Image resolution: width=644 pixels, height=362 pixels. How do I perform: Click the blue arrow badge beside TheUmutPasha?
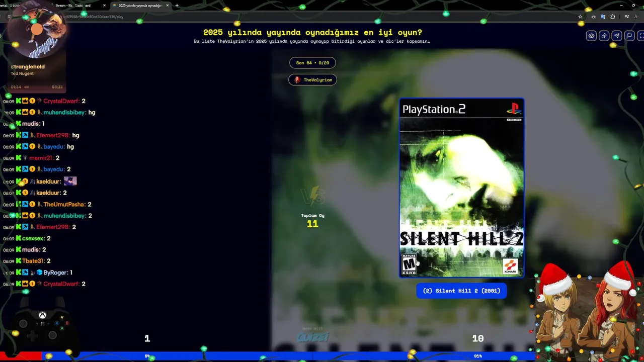[25, 204]
